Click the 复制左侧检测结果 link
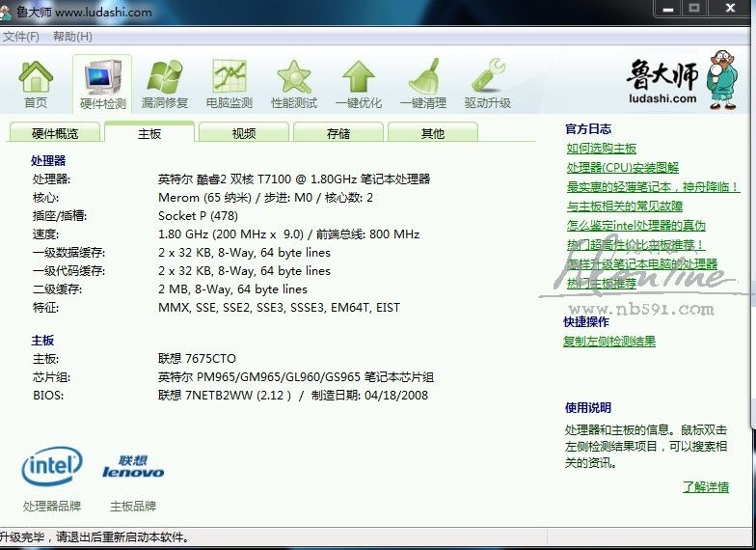756x550 pixels. click(609, 342)
